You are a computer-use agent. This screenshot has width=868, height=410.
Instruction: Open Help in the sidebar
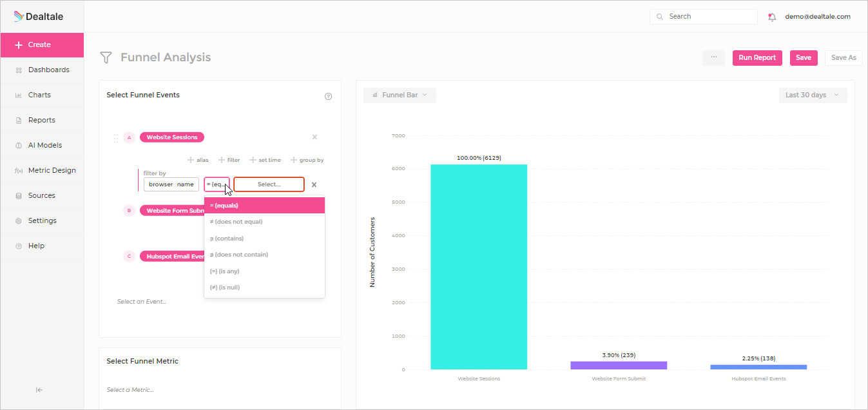[42, 246]
